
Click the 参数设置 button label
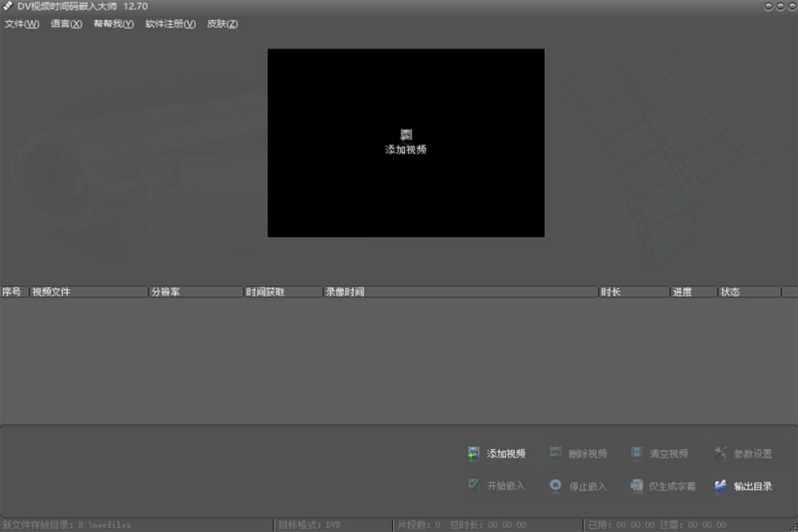753,454
